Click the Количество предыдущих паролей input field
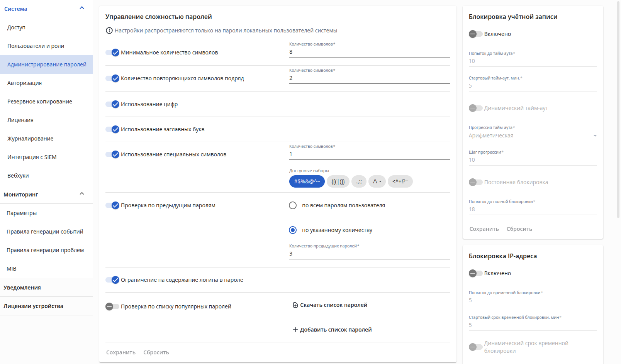Image resolution: width=621 pixels, height=364 pixels. [x=370, y=254]
